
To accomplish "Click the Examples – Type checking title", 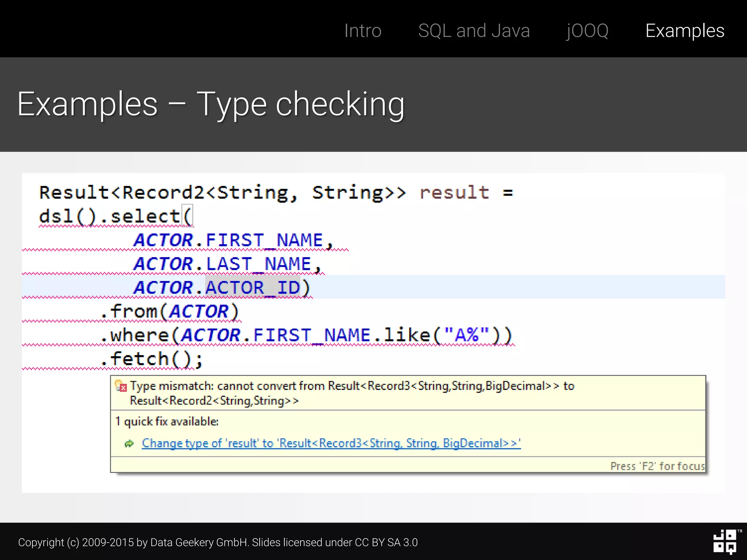I will point(211,104).
